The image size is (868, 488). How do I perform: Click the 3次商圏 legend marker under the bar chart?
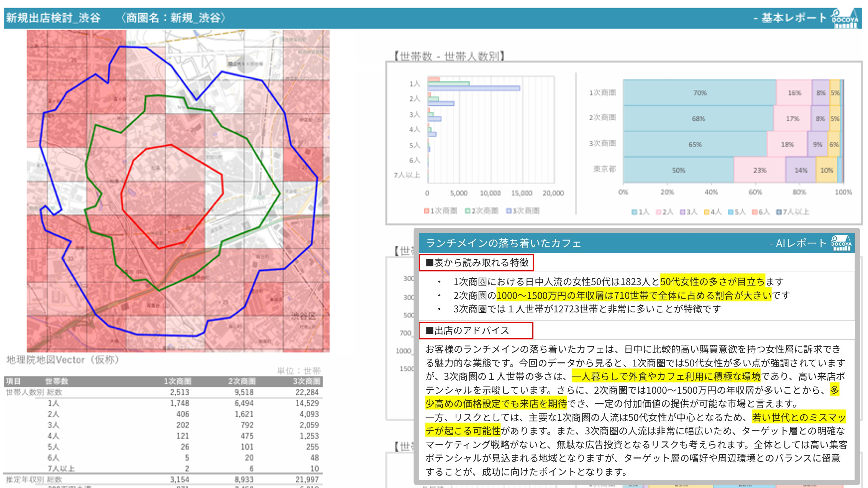pos(508,211)
